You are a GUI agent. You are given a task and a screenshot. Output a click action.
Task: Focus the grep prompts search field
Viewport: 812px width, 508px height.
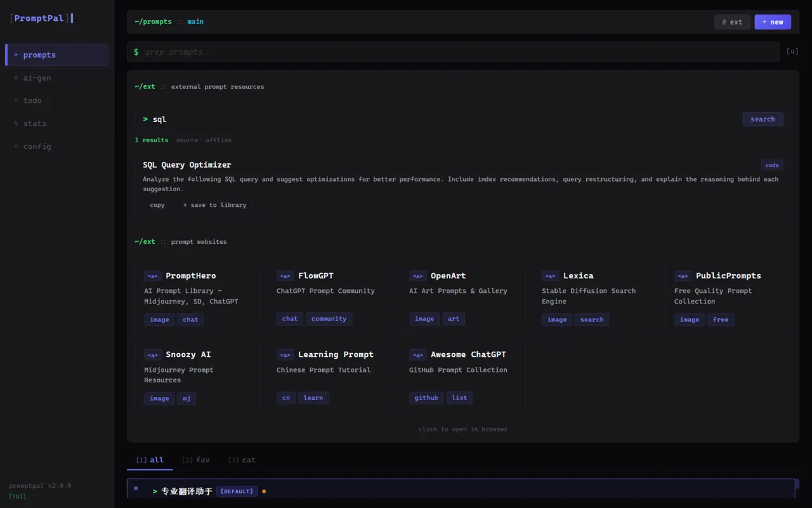[453, 52]
